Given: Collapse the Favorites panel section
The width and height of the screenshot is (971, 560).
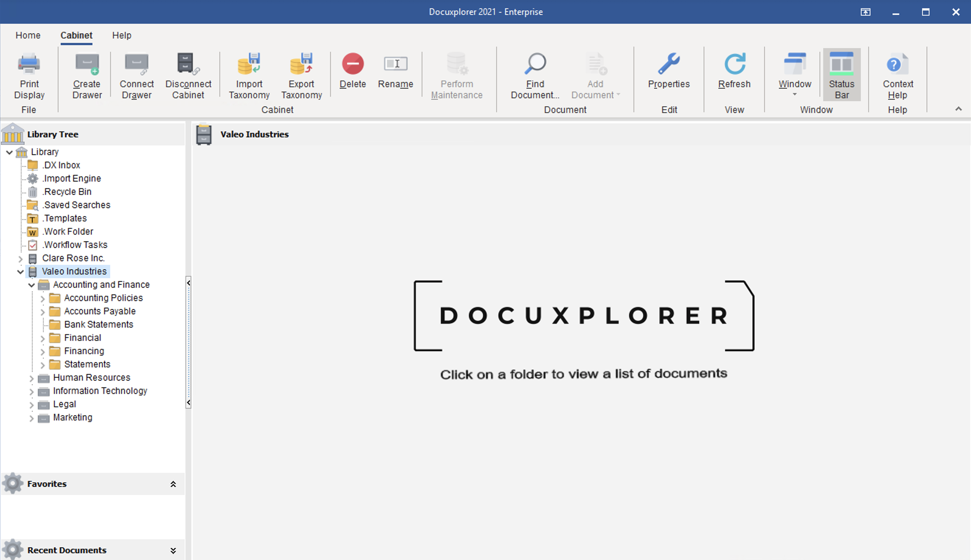Looking at the screenshot, I should pyautogui.click(x=173, y=484).
